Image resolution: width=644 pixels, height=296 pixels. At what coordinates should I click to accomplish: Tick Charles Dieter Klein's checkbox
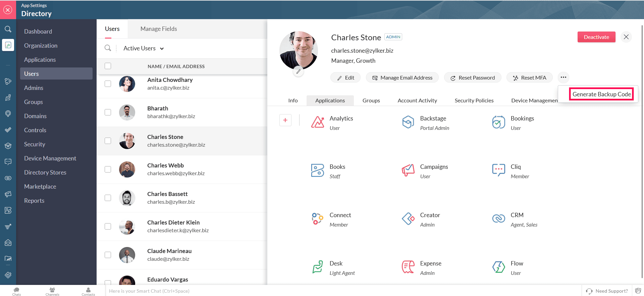point(108,226)
